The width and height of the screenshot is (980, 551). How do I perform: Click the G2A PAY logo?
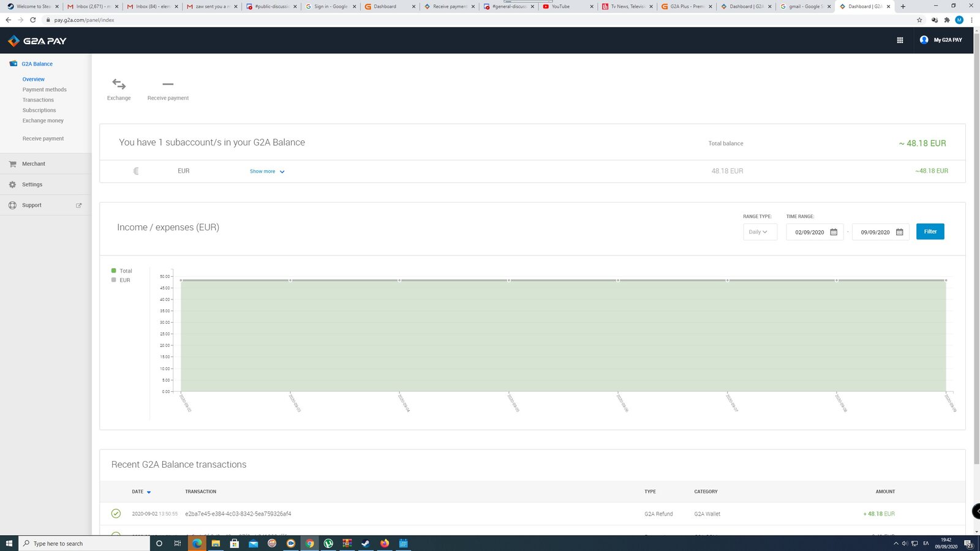[x=37, y=41]
